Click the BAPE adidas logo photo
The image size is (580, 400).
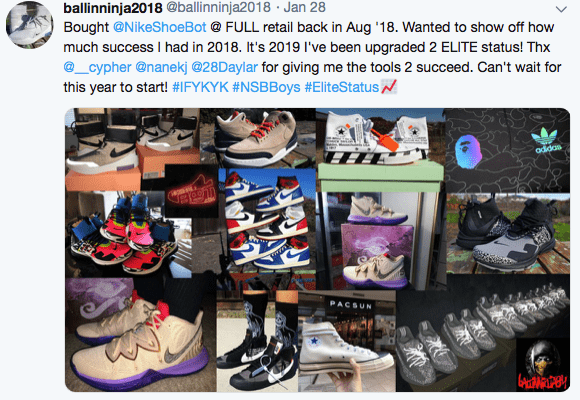(x=508, y=150)
